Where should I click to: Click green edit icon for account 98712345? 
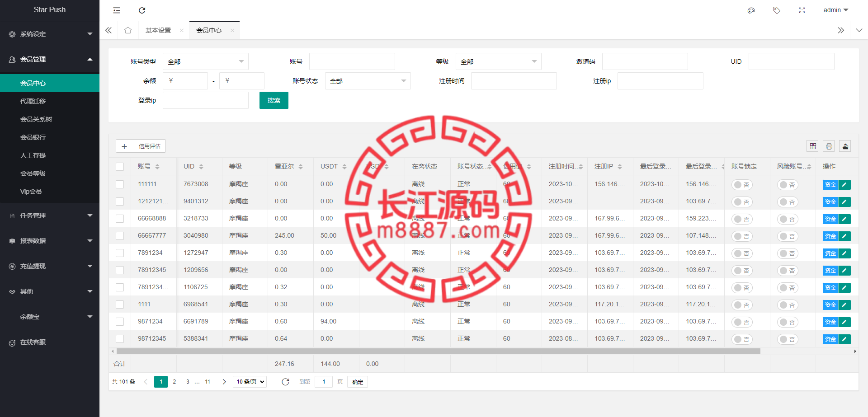click(x=844, y=339)
